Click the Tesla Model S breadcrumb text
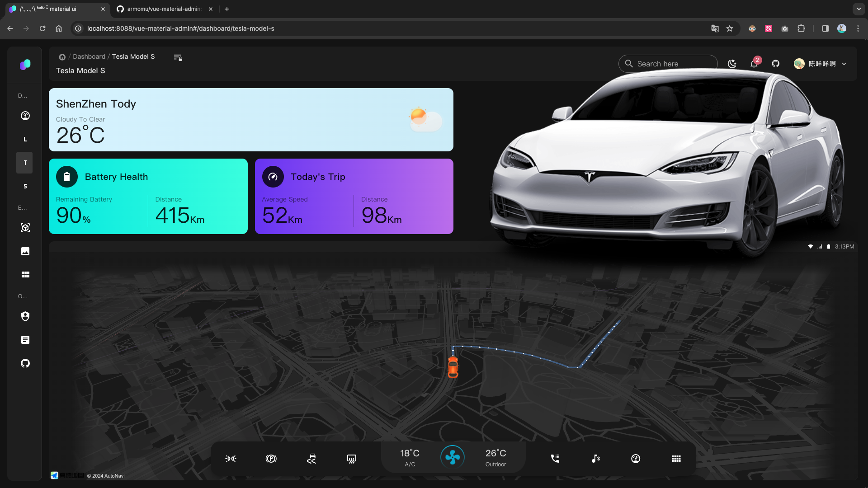868x488 pixels. click(133, 56)
